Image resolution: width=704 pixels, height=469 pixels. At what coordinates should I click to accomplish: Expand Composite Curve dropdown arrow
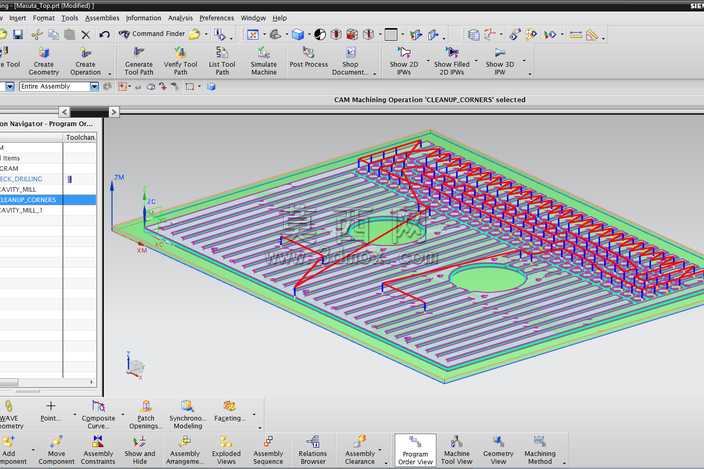point(123,414)
